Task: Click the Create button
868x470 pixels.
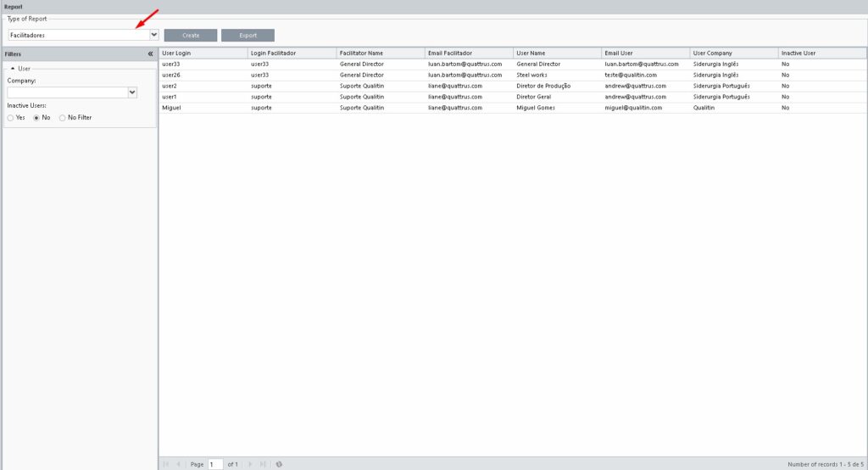Action: point(190,36)
